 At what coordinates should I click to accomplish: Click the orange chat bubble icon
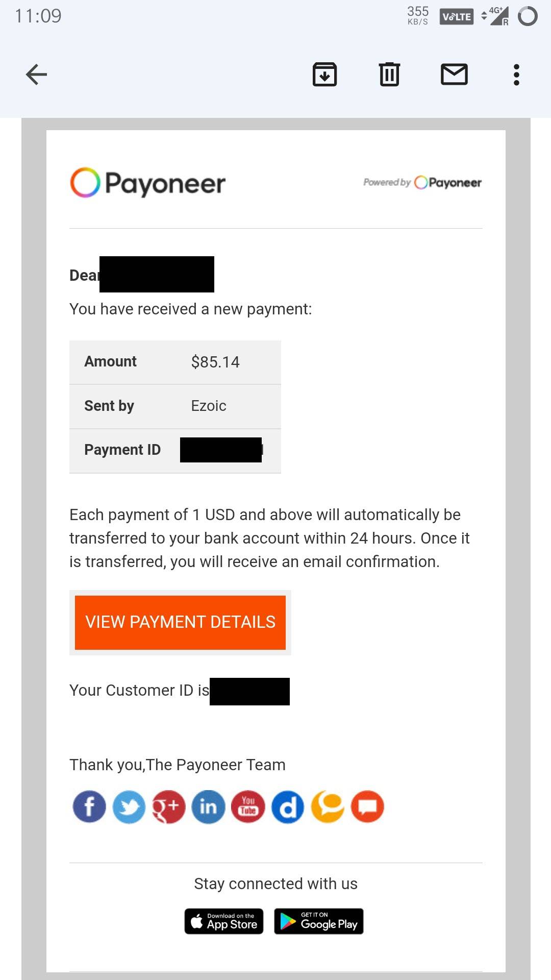click(367, 807)
